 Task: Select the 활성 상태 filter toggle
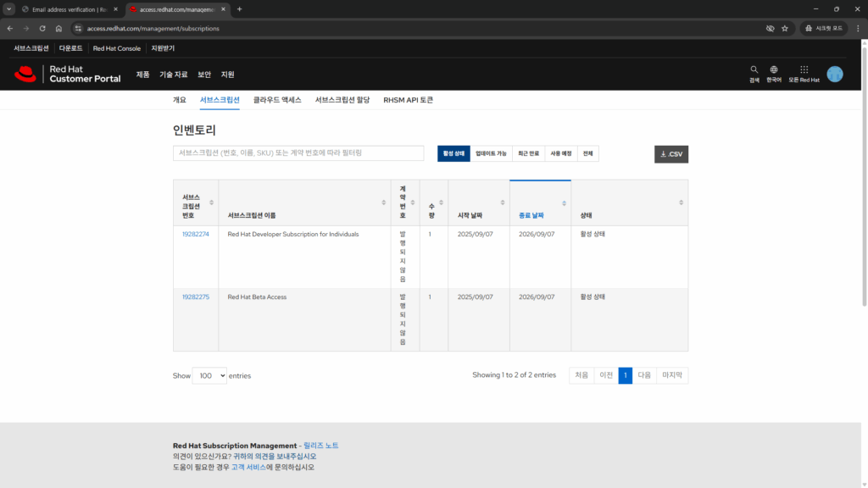[x=453, y=153]
